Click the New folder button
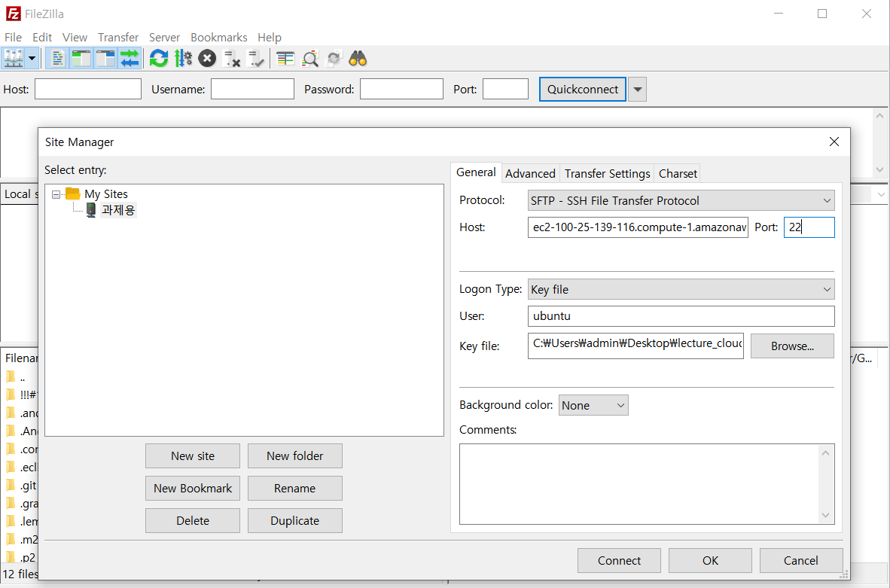Screen dimensions: 890x588 tap(294, 455)
